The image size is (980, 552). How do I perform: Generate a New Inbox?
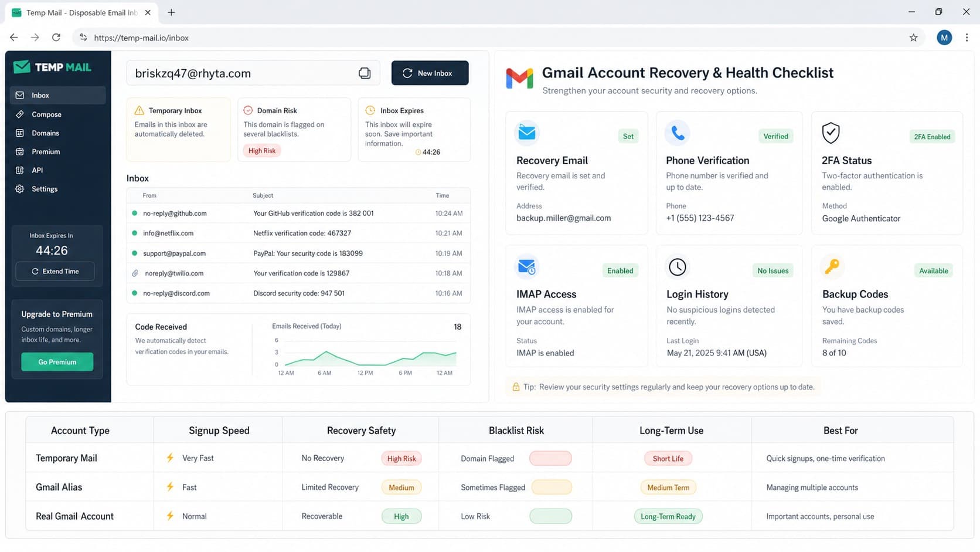430,73
